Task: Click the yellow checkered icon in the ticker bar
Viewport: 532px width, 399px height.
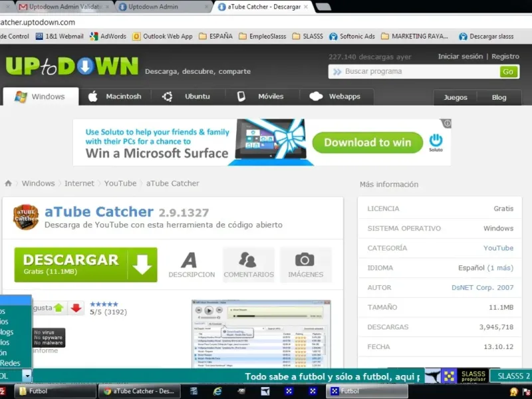Action: click(450, 376)
